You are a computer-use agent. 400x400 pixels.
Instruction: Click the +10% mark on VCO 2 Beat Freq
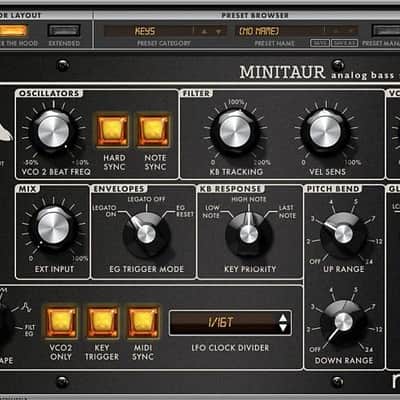(x=81, y=163)
